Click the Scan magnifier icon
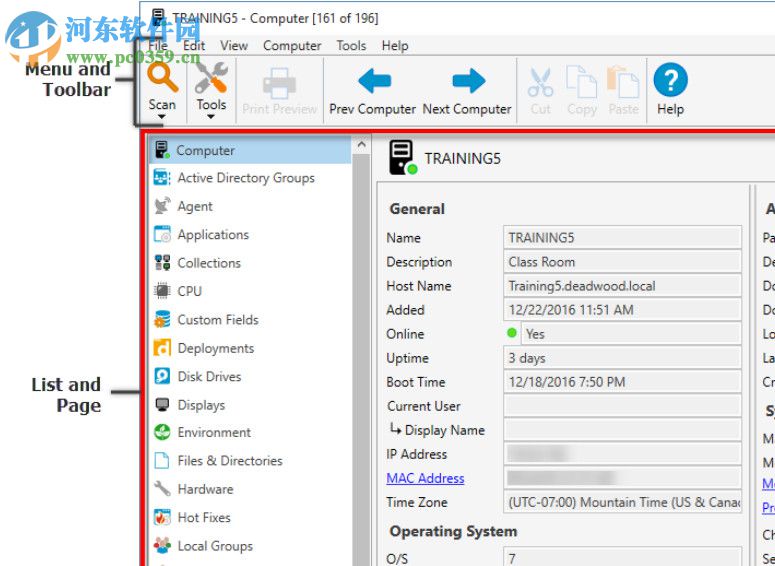This screenshot has width=775, height=566. coord(163,78)
